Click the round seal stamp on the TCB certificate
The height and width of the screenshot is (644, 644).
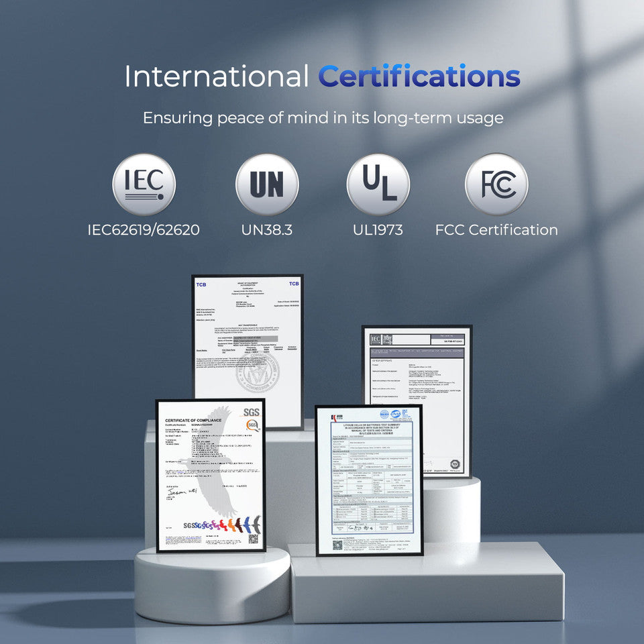pos(258,372)
